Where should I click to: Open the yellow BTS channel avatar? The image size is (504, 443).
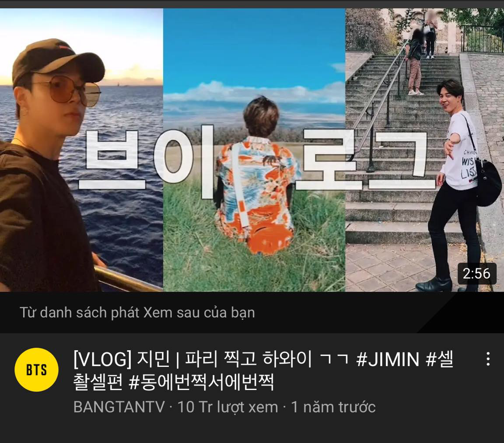36,370
